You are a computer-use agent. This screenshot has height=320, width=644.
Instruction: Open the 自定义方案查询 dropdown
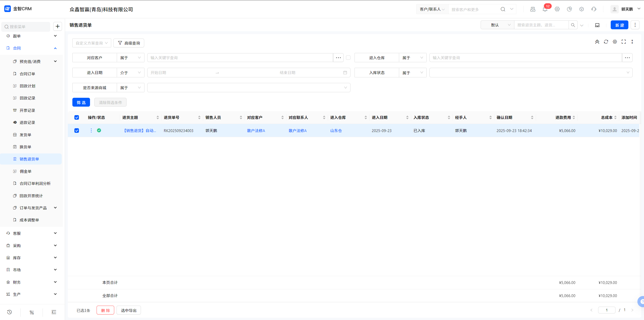point(92,43)
